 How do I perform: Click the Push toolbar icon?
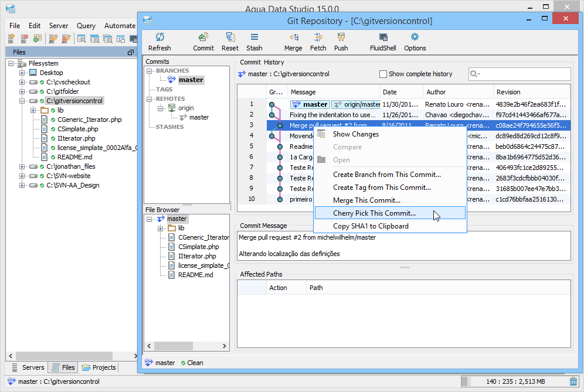(341, 37)
